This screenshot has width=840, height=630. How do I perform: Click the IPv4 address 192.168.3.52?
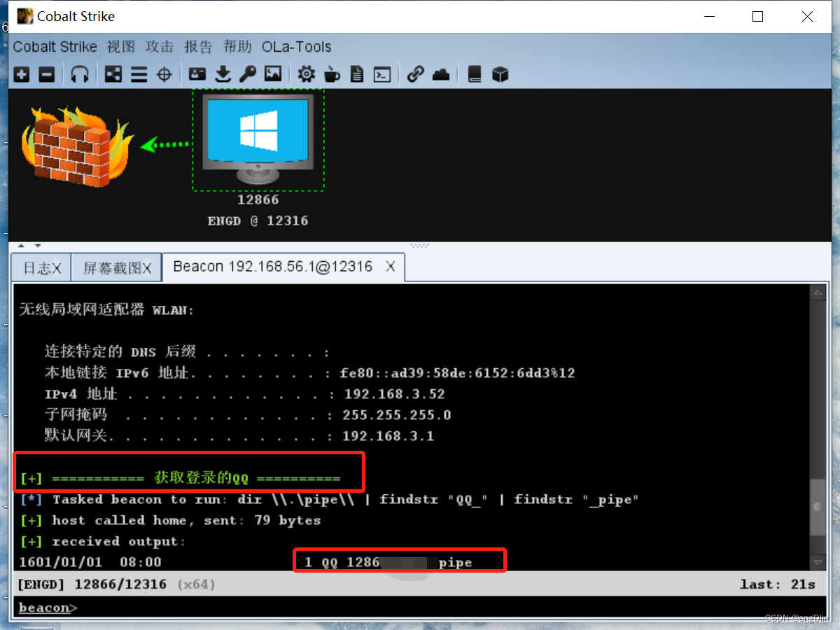(x=394, y=394)
